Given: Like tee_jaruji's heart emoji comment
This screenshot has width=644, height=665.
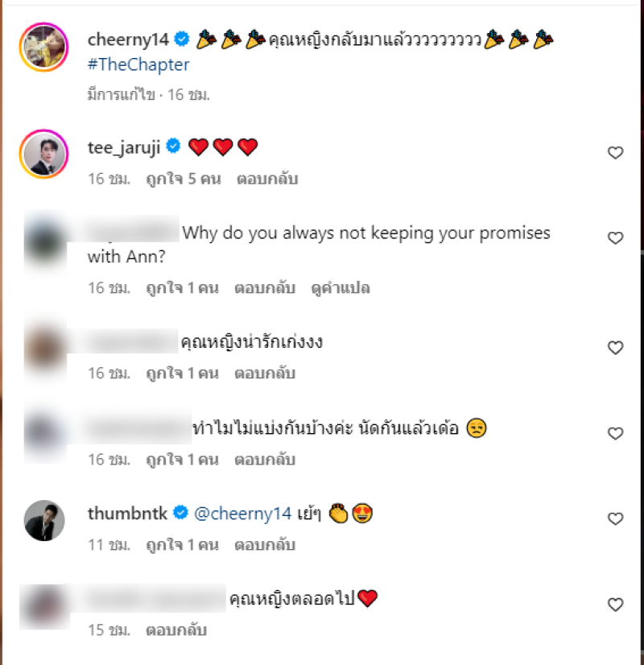Looking at the screenshot, I should coord(615,153).
